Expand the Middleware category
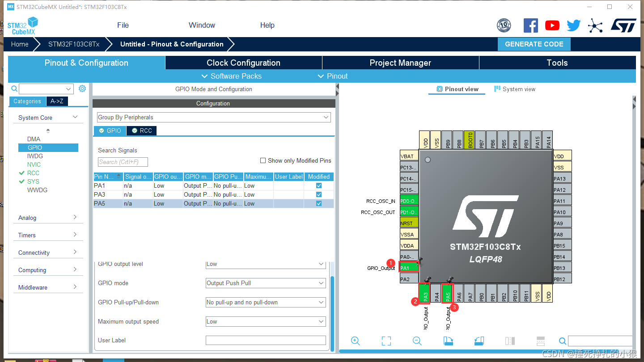The height and width of the screenshot is (362, 644). tap(48, 287)
